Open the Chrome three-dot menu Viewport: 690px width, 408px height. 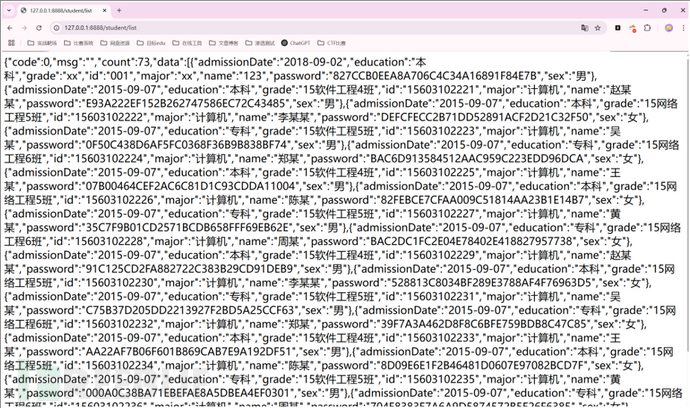[x=683, y=28]
